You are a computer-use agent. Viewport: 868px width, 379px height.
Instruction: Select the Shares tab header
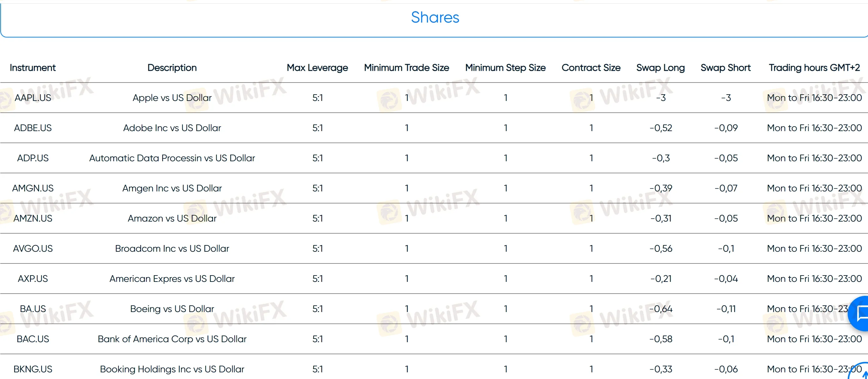[435, 17]
